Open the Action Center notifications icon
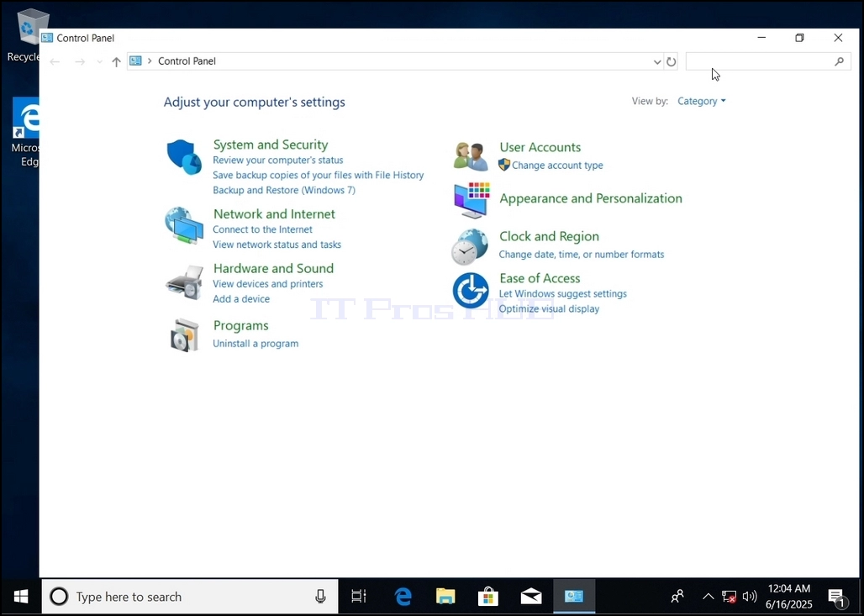Image resolution: width=864 pixels, height=616 pixels. [x=837, y=597]
